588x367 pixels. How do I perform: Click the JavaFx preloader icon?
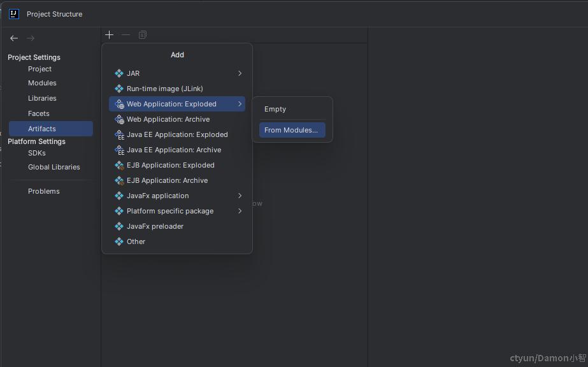119,226
